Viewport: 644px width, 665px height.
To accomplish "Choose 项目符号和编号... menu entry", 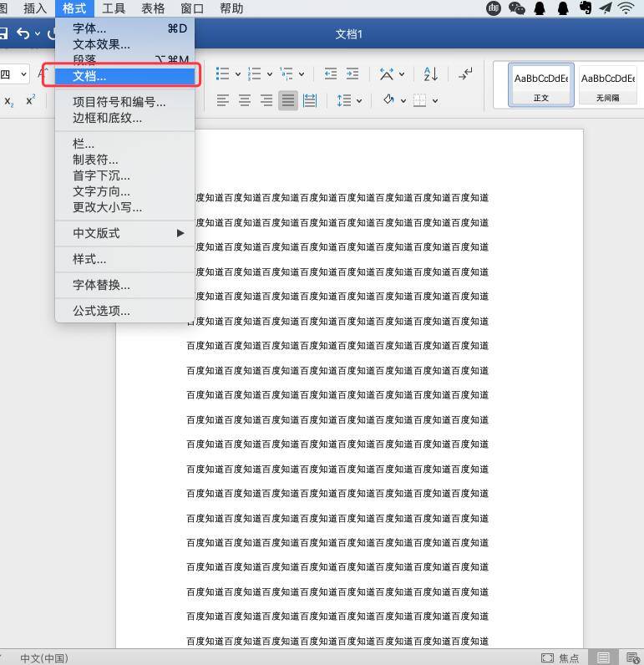I will click(x=119, y=102).
